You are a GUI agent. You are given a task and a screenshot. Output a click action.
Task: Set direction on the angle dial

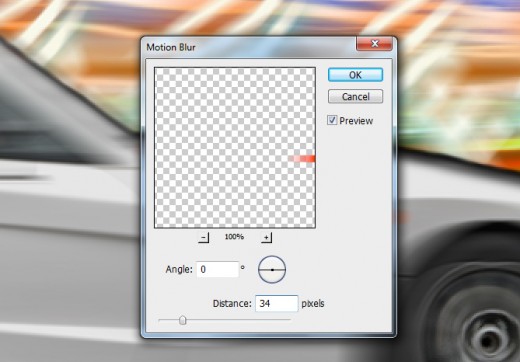(x=272, y=269)
